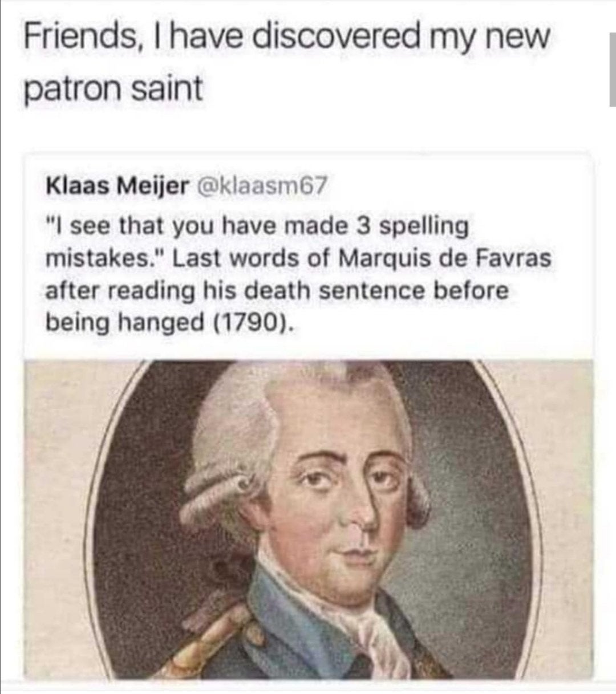Click the words 'being hanged' in tweet
The width and height of the screenshot is (616, 694).
(128, 323)
